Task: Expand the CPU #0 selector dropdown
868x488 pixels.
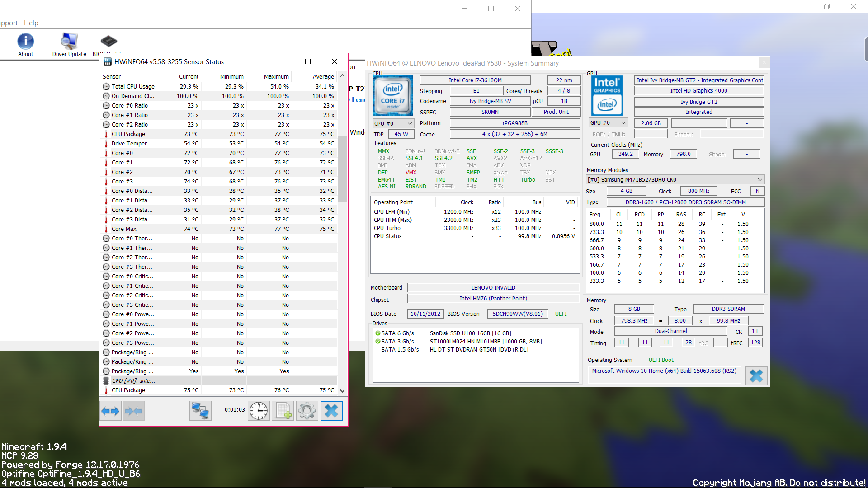Action: point(393,123)
